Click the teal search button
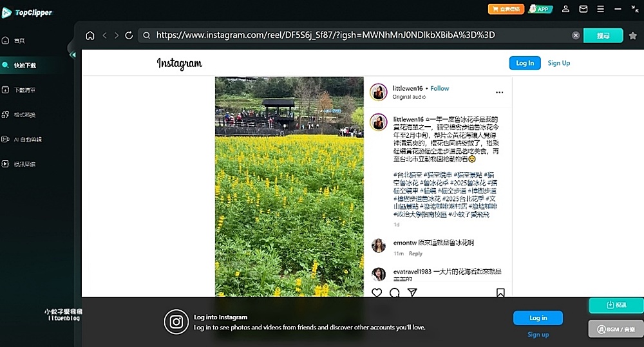The image size is (644, 347). (603, 35)
